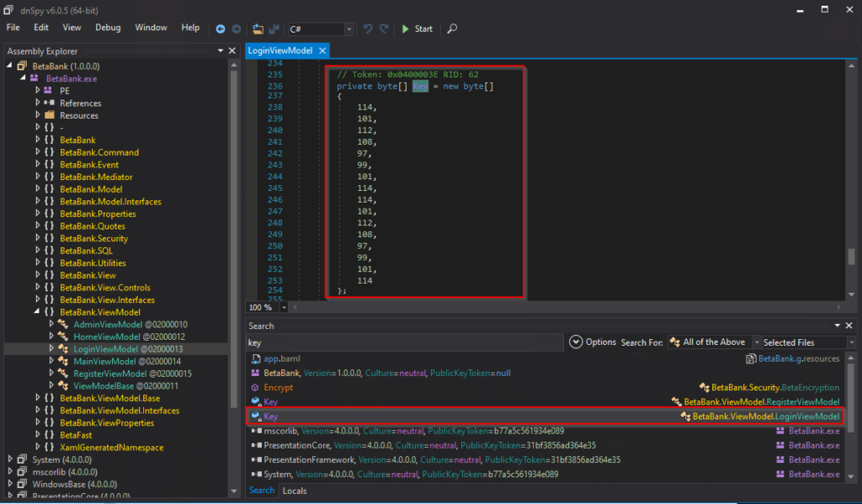Click the Save All toolbar icon

(274, 29)
